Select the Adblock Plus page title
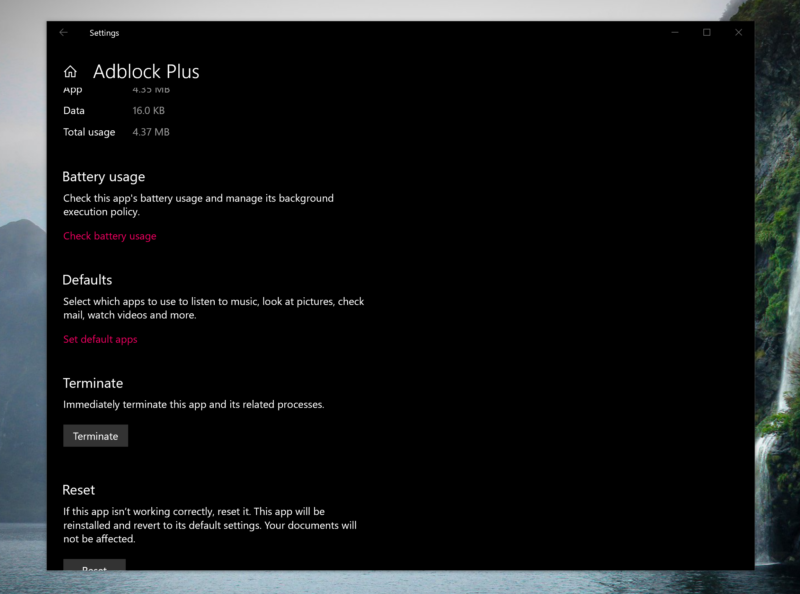This screenshot has width=800, height=594. click(146, 72)
